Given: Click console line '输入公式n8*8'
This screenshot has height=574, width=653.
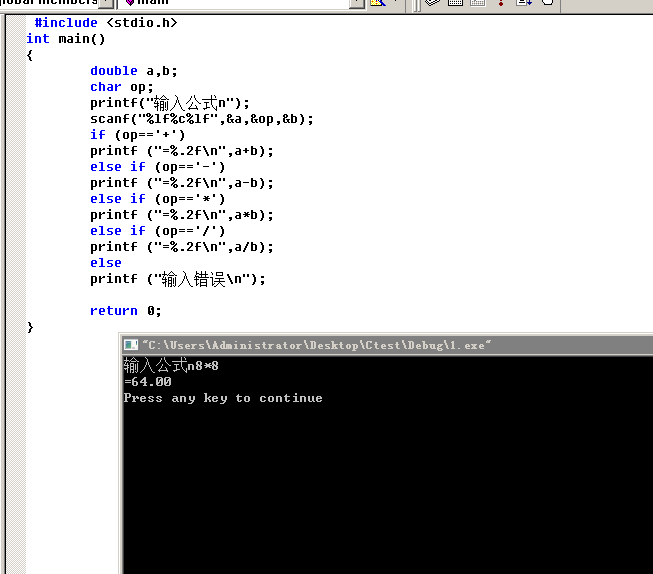Looking at the screenshot, I should (171, 366).
